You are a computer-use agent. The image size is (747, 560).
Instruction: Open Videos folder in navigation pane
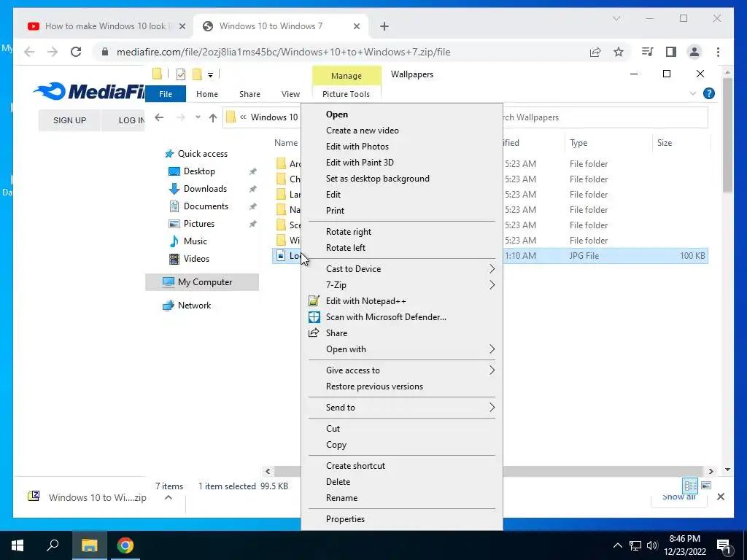[x=196, y=259]
